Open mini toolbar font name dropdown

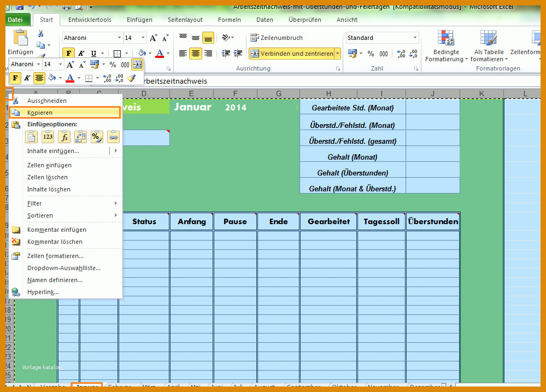click(39, 65)
